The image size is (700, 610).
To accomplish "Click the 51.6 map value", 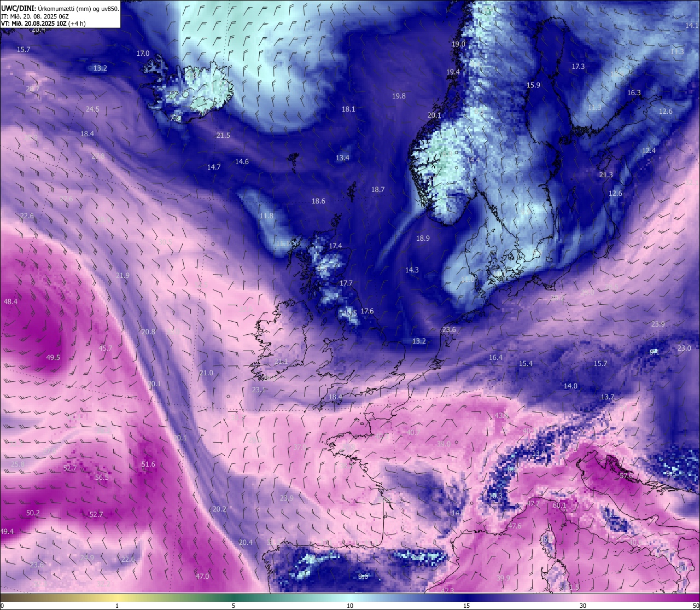I will (148, 464).
